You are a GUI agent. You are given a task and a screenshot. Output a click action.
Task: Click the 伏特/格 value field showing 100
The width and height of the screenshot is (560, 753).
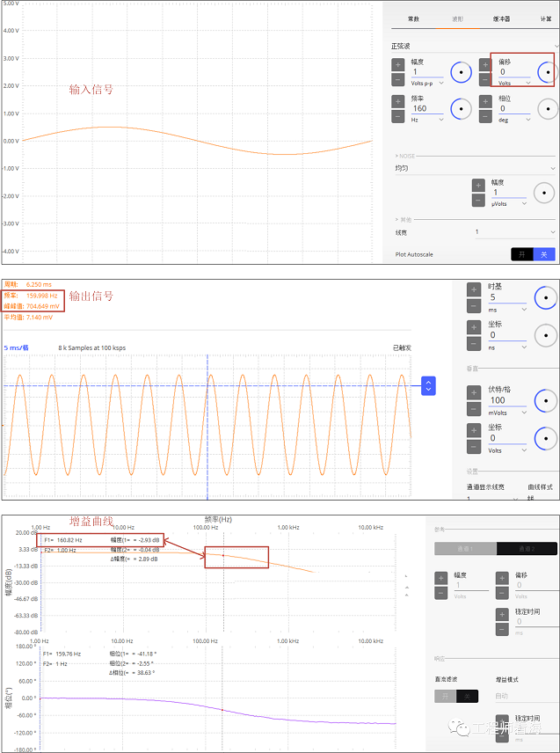point(507,400)
